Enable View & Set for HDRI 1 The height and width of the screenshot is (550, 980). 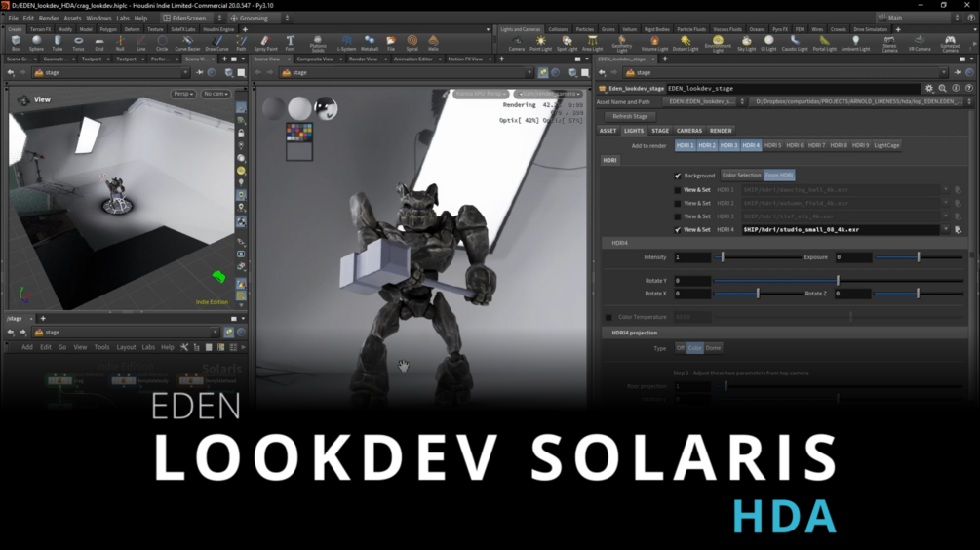678,190
